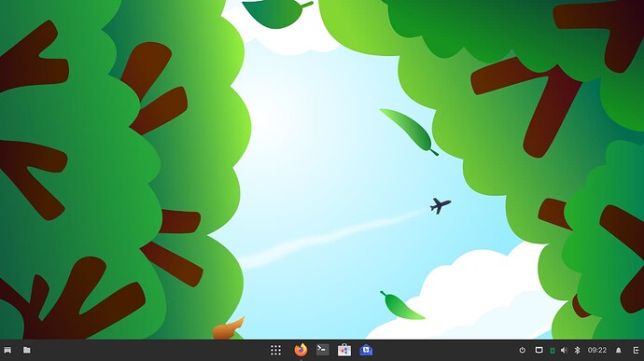Click the airplane on the desktop wallpaper

(440, 205)
